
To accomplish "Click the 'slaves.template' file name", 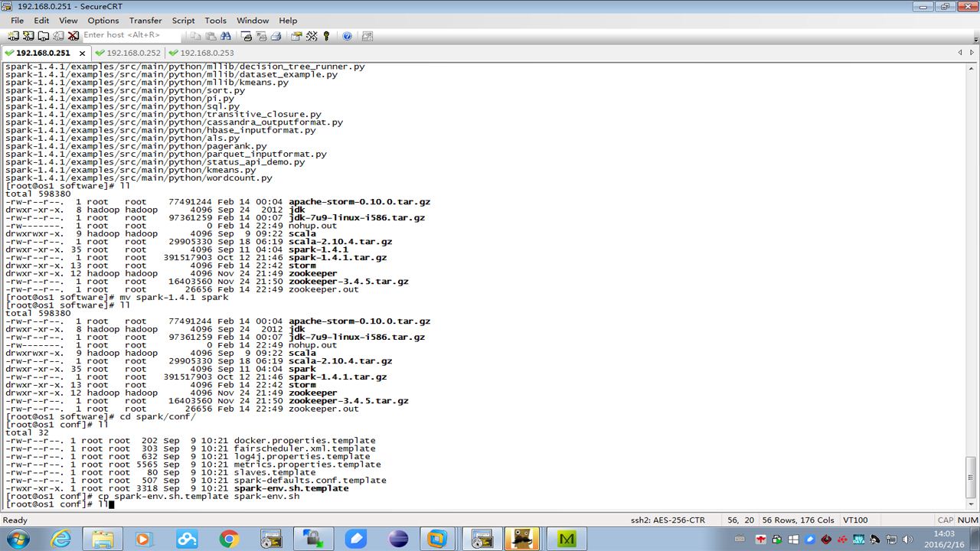I will tap(274, 472).
